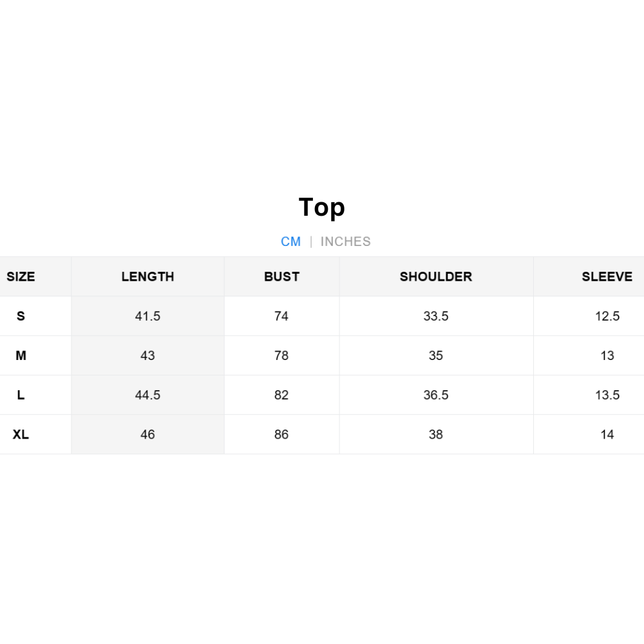Image resolution: width=644 pixels, height=644 pixels.
Task: Click the 41.5 length cell
Action: point(148,316)
